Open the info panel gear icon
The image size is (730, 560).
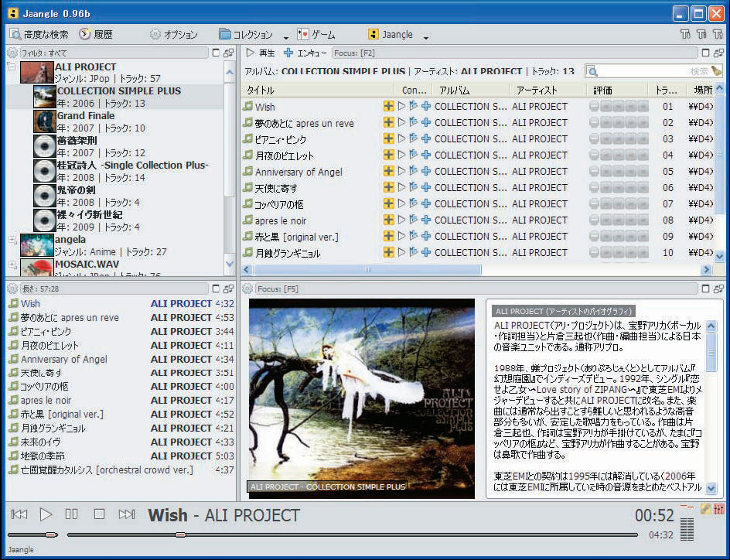click(247, 289)
